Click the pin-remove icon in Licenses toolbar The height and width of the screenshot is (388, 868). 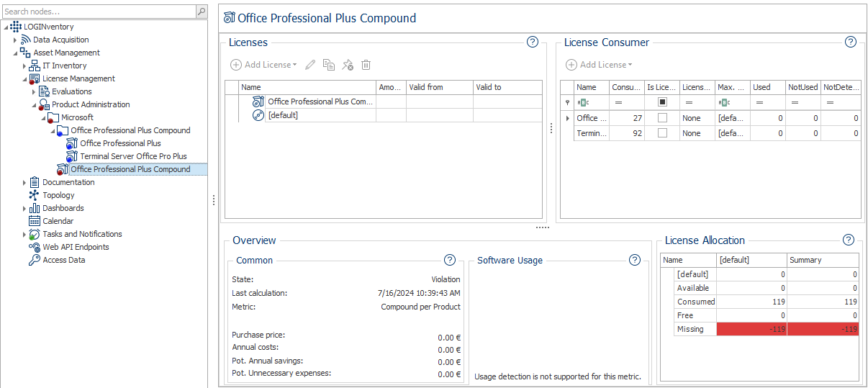coord(348,65)
